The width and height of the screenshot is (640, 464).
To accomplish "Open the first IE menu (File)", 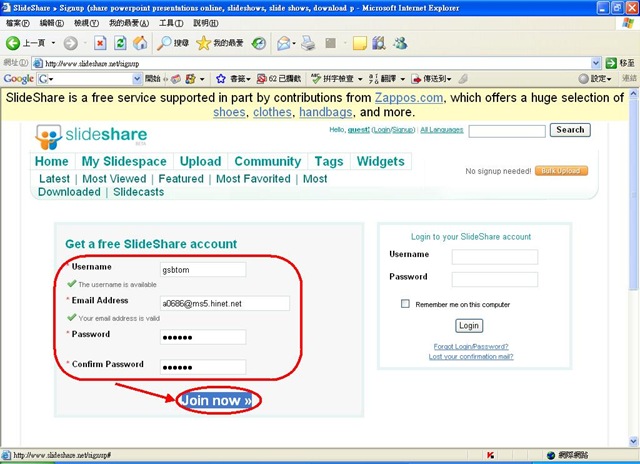I will 17,23.
